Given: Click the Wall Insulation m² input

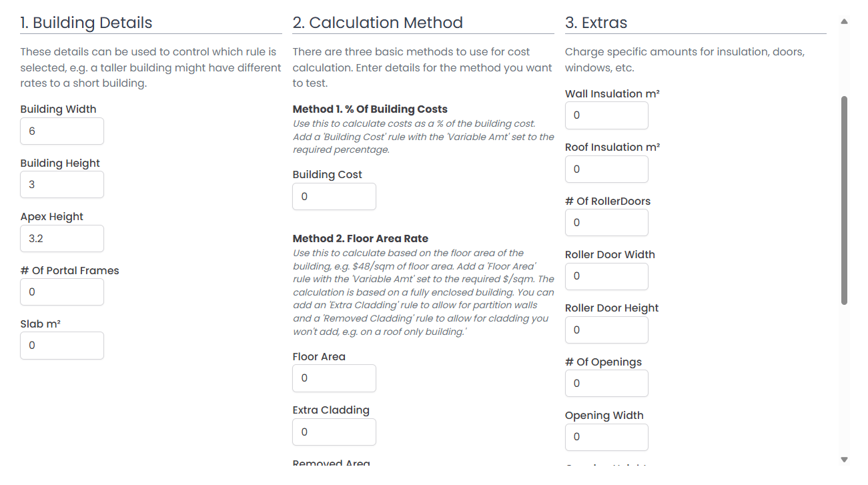Looking at the screenshot, I should [x=606, y=115].
